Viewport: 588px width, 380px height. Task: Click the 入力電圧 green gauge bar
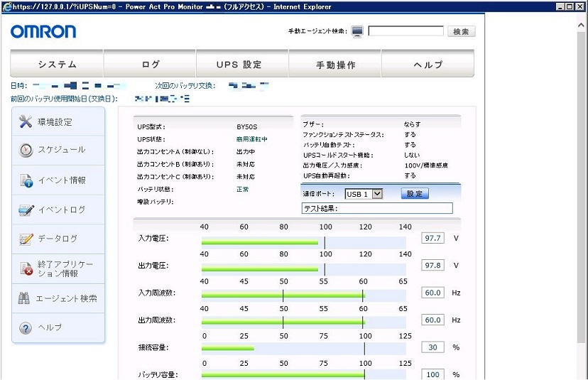coord(260,242)
